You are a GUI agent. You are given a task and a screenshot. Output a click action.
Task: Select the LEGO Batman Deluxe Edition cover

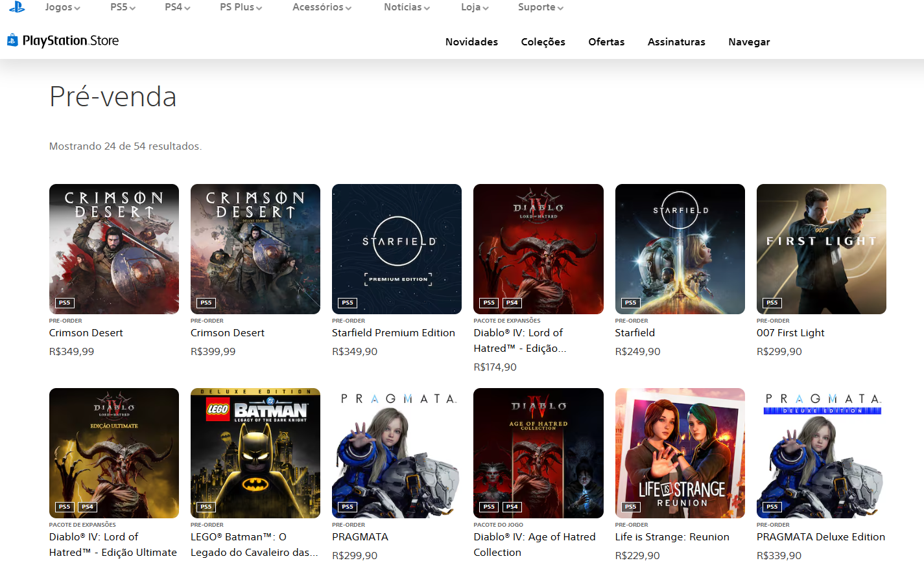click(255, 453)
